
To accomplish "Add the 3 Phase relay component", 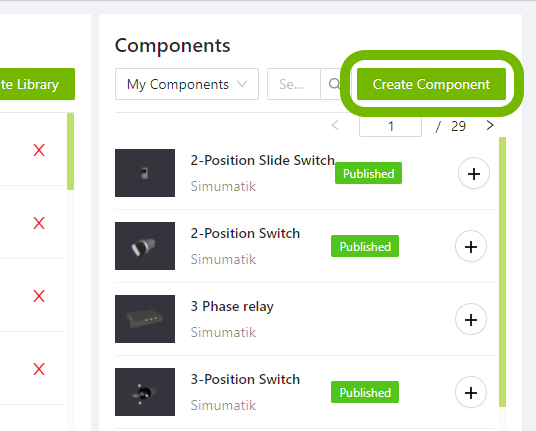I will pyautogui.click(x=471, y=319).
